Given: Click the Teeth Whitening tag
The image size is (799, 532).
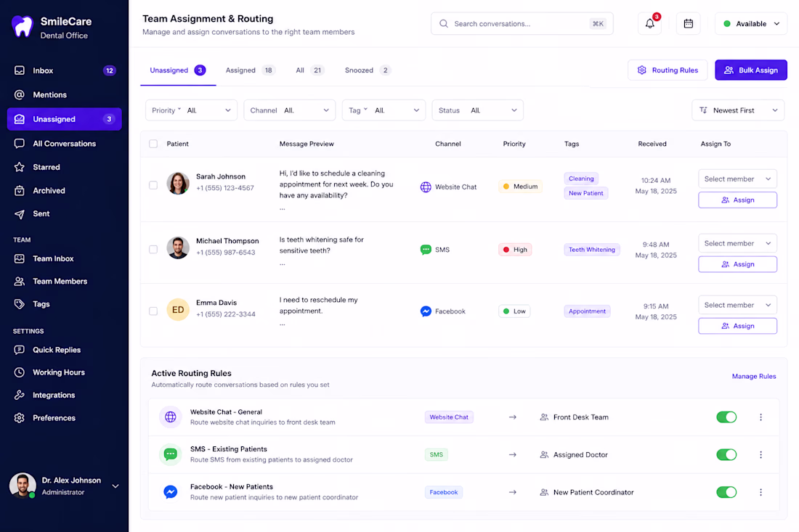Looking at the screenshot, I should click(591, 250).
